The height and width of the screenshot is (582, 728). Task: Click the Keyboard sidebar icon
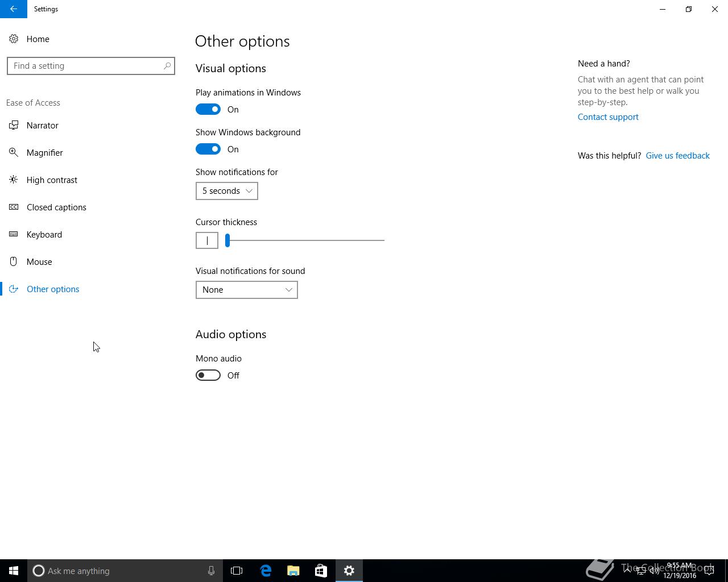(x=14, y=235)
